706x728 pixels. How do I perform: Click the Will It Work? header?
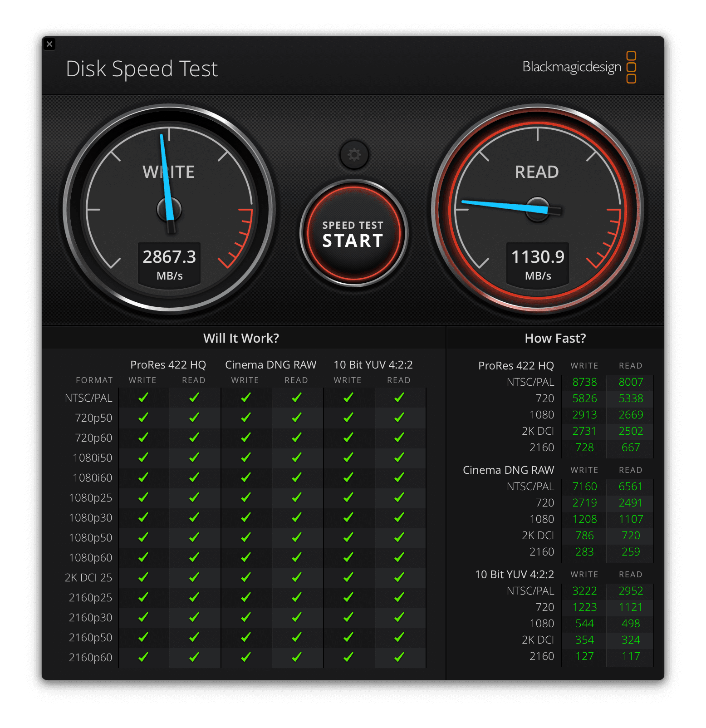pyautogui.click(x=241, y=338)
